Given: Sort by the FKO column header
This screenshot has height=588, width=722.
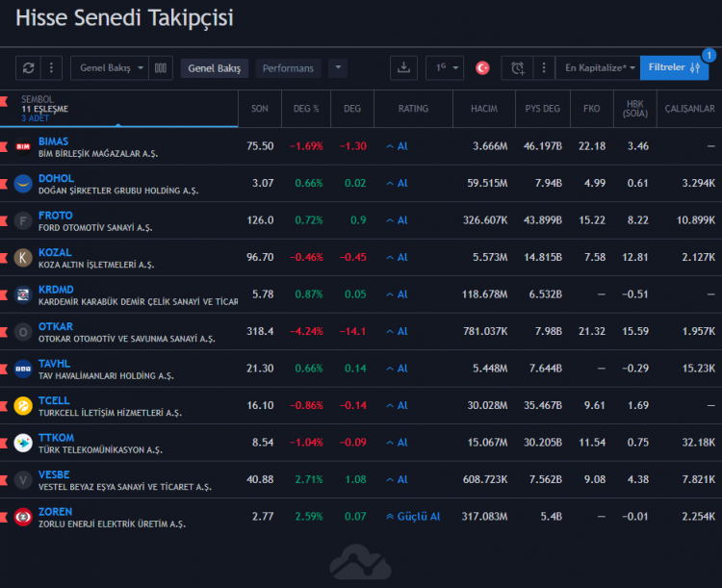Looking at the screenshot, I should [592, 109].
